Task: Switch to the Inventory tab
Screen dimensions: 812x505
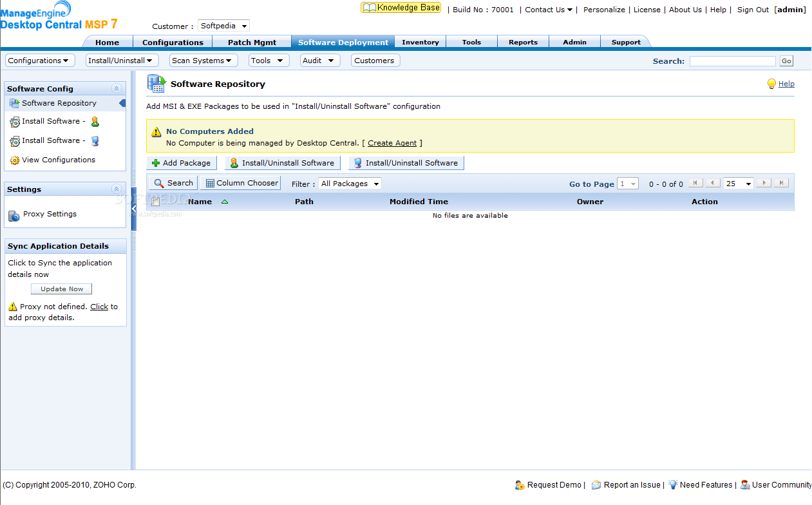Action: (420, 42)
